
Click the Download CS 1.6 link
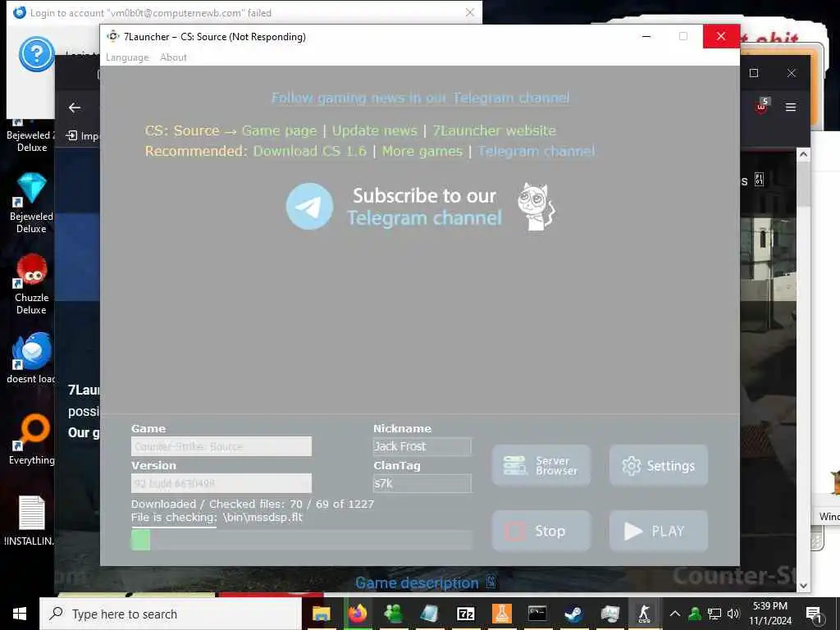309,151
